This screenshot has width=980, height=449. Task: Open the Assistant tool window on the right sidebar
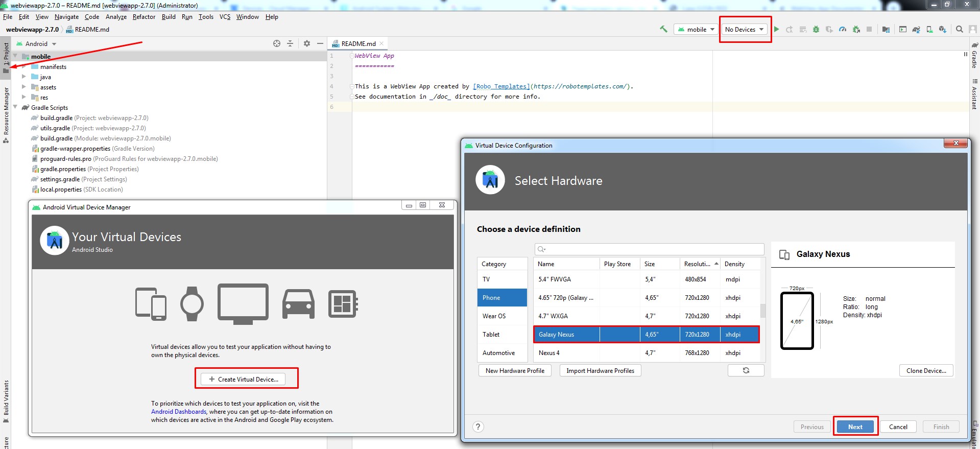click(x=974, y=94)
